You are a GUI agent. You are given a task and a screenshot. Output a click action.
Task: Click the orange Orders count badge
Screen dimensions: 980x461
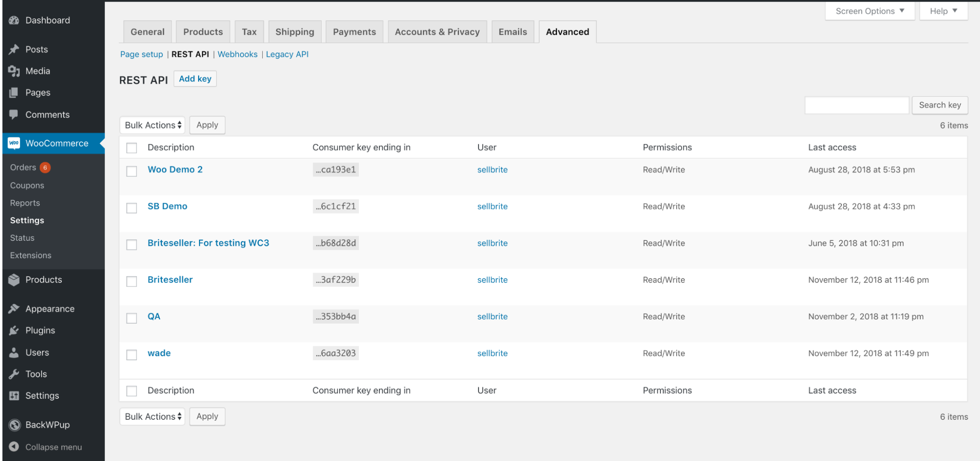click(x=45, y=168)
